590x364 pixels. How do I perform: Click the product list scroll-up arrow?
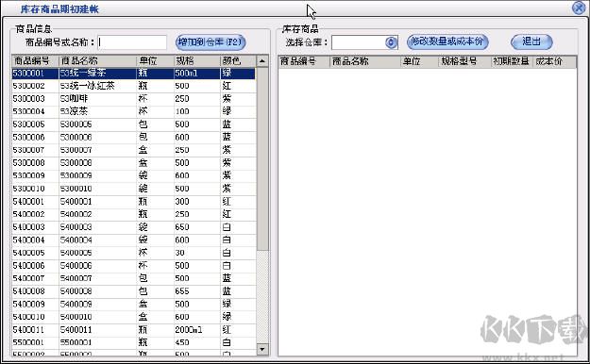262,61
